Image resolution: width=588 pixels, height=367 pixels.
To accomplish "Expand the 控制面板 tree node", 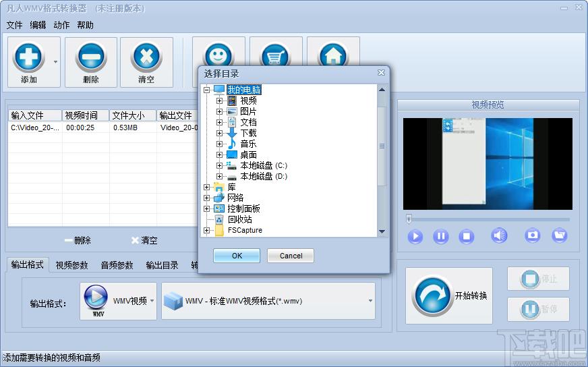I will click(206, 208).
